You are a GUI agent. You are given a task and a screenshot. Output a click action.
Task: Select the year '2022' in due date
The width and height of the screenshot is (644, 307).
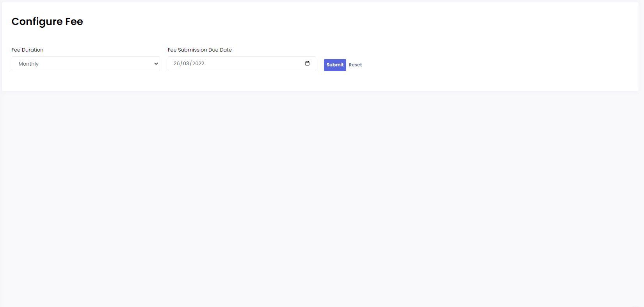point(198,63)
